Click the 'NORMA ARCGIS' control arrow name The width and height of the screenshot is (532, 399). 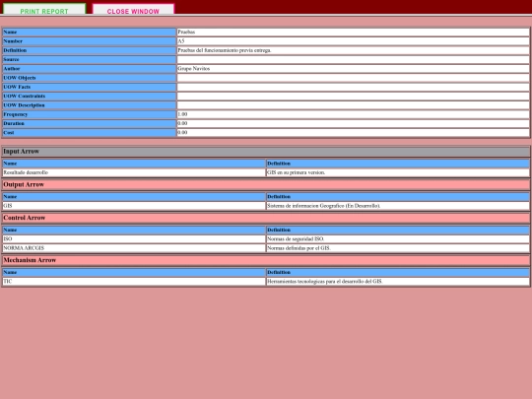pyautogui.click(x=24, y=248)
